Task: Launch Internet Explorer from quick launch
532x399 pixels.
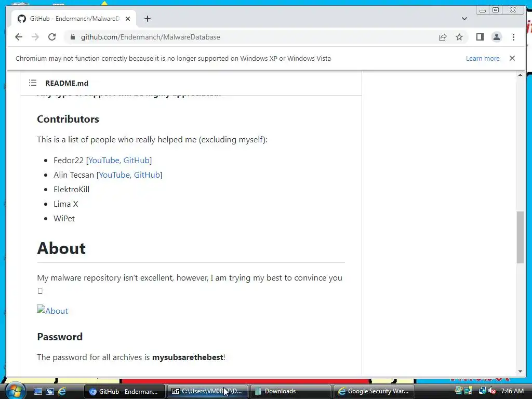Action: tap(62, 391)
